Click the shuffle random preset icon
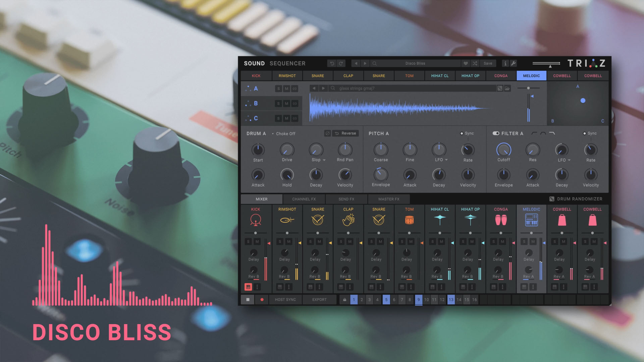The height and width of the screenshot is (362, 644). click(x=475, y=63)
